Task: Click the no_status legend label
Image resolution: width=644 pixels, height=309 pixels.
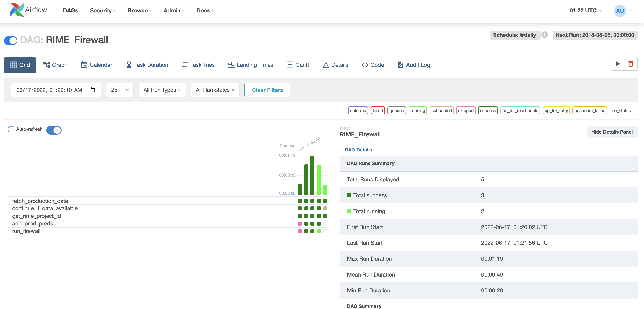Action: [x=621, y=111]
